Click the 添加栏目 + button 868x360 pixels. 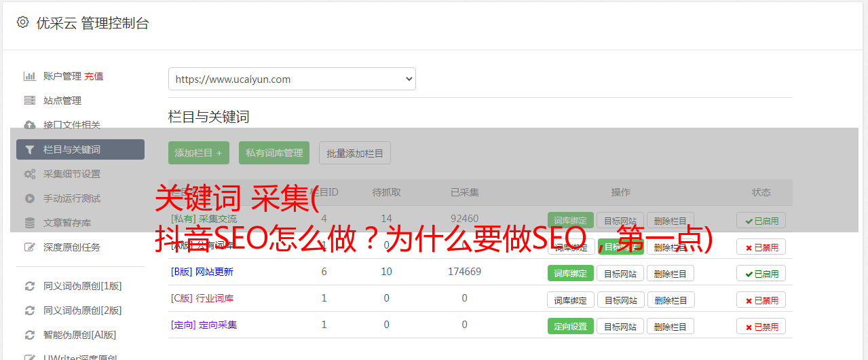click(x=199, y=153)
